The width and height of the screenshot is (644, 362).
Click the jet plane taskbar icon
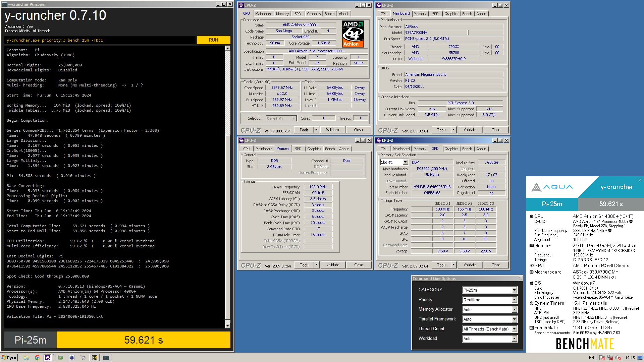point(83,358)
